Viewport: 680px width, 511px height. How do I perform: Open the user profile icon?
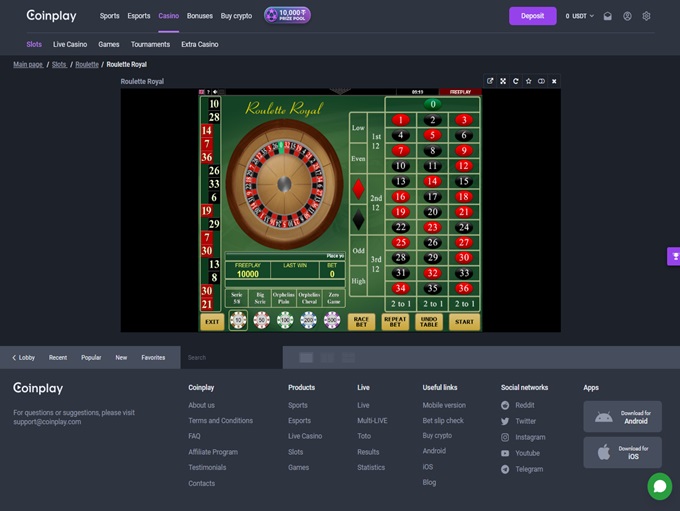[627, 16]
